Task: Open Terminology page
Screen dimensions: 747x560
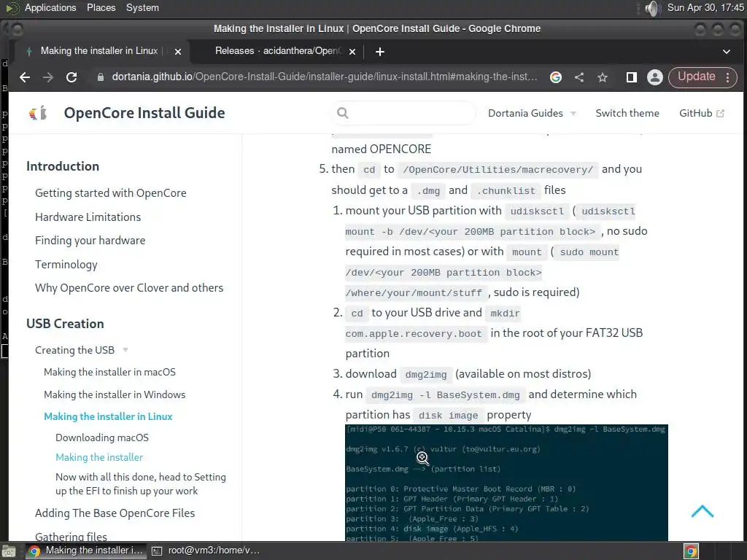Action: [66, 264]
